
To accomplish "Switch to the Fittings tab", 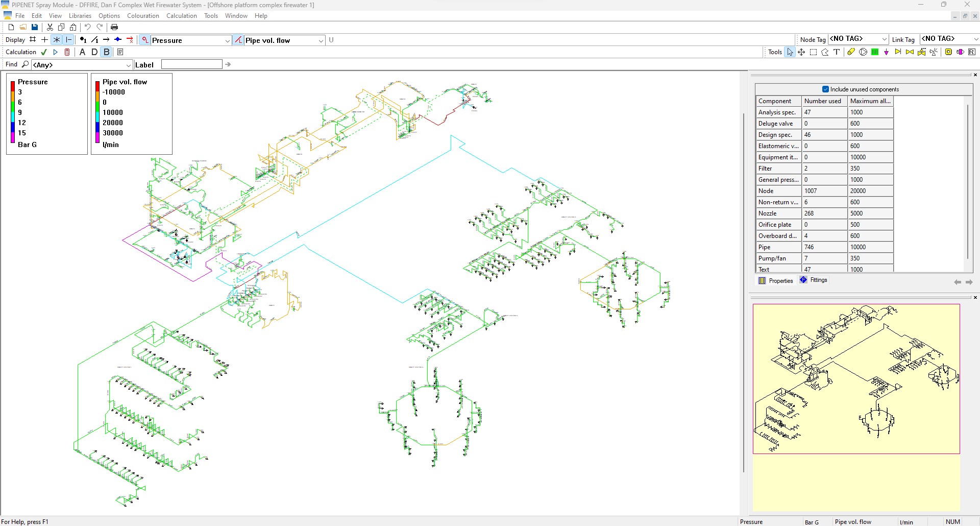I will (814, 280).
